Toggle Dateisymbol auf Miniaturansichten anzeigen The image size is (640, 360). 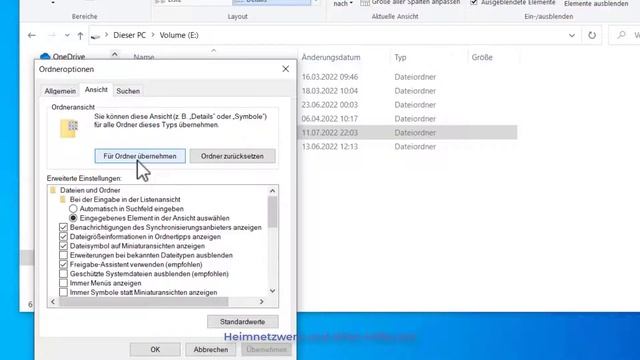tap(63, 246)
